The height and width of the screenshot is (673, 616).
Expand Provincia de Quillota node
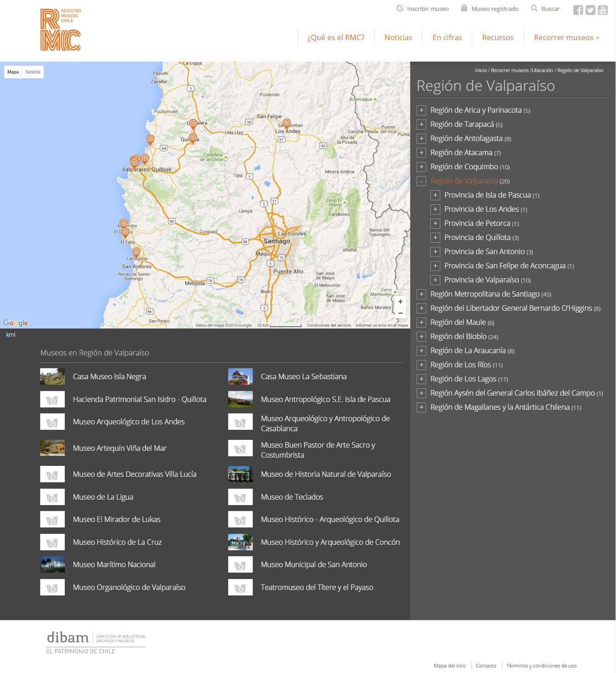click(435, 238)
